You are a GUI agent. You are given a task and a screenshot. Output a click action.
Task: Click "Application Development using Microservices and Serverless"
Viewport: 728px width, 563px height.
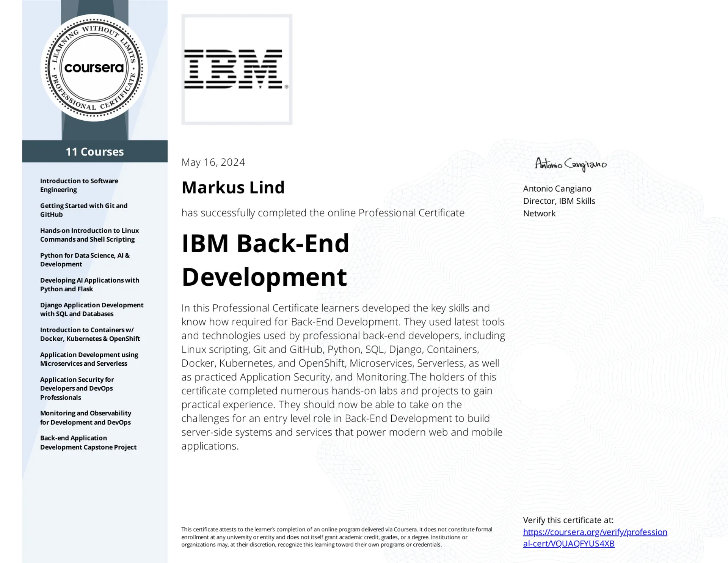coord(89,359)
